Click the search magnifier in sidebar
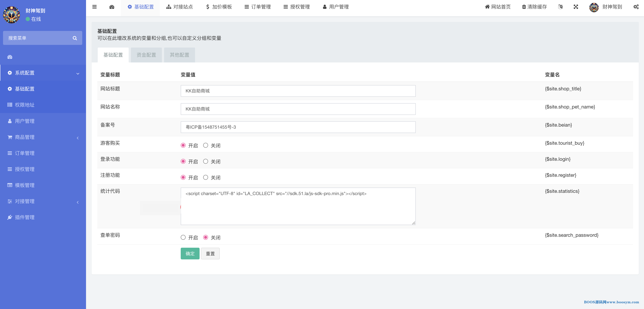 [x=75, y=38]
